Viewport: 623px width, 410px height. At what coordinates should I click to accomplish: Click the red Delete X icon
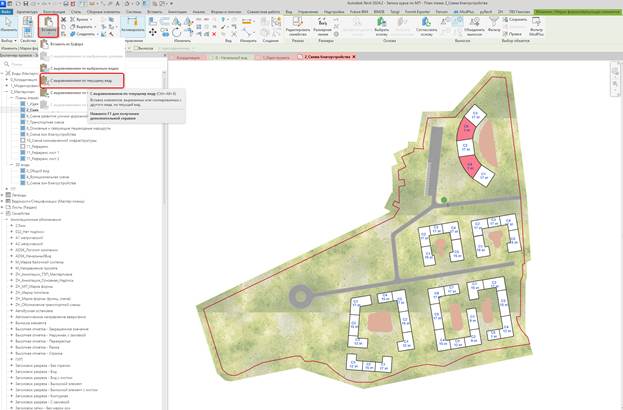[x=214, y=35]
